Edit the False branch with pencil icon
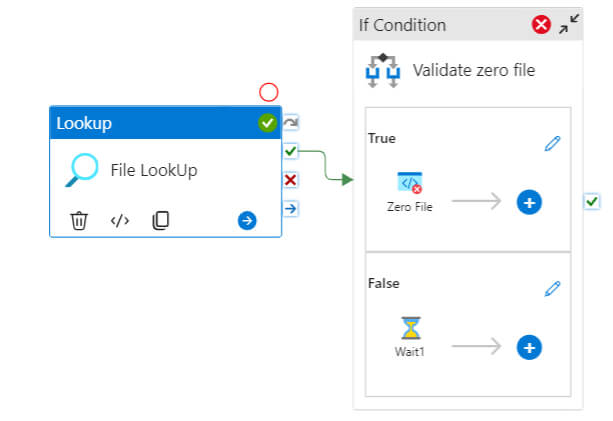Screen dimensions: 613x421 pos(552,288)
